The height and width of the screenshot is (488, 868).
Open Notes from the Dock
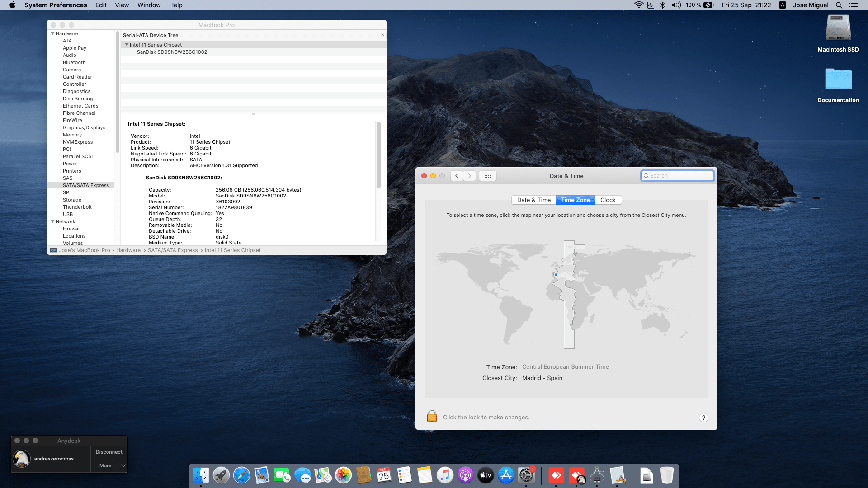click(425, 475)
